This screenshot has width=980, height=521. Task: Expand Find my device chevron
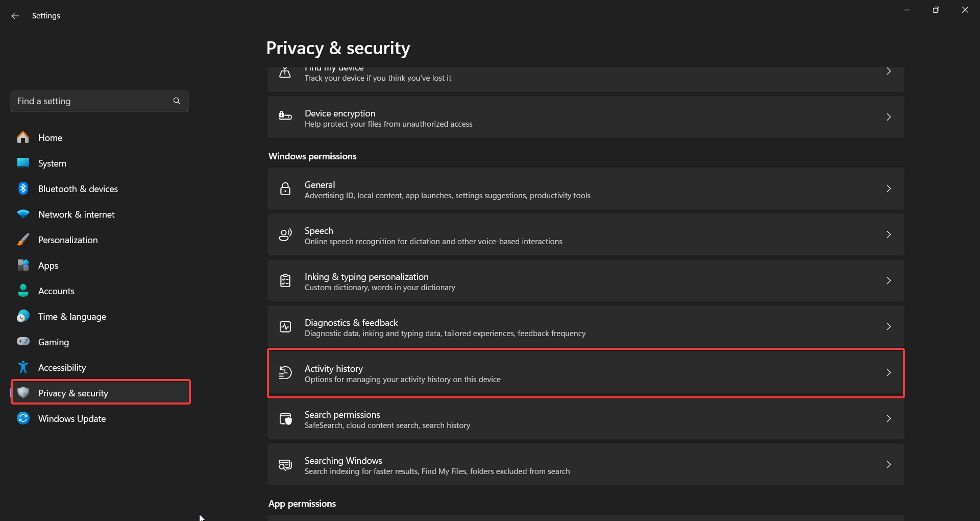click(x=889, y=71)
